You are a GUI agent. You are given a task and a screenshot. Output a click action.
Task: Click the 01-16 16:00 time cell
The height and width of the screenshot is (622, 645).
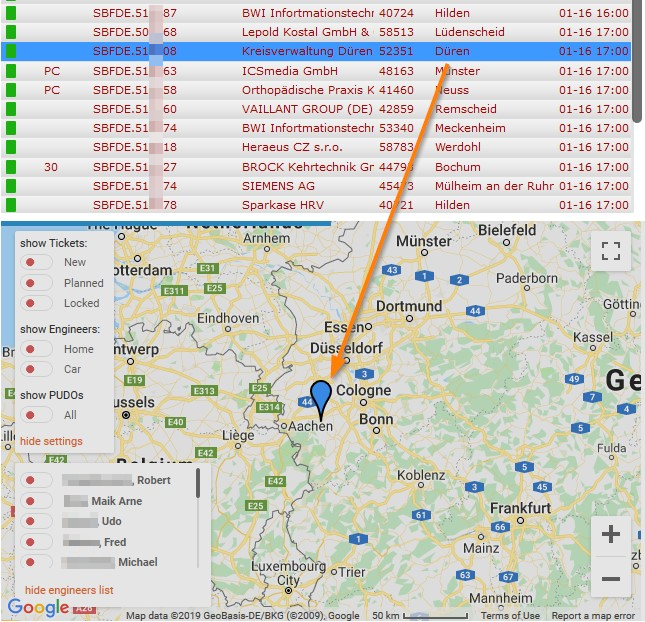point(594,13)
